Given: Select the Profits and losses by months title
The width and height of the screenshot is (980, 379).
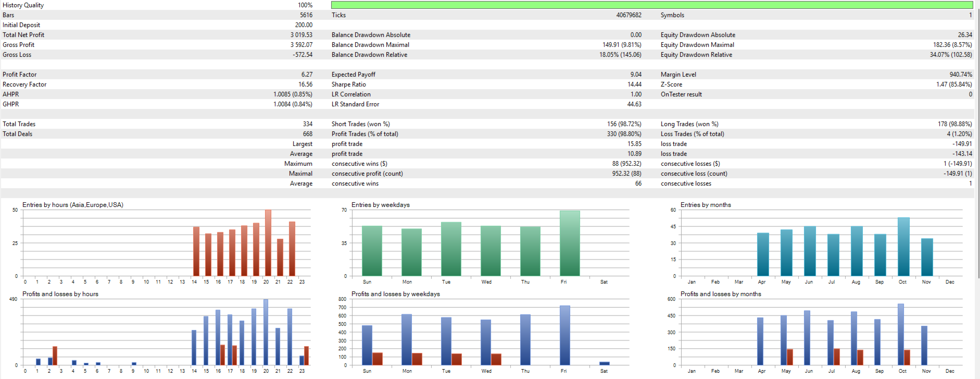Looking at the screenshot, I should pos(721,294).
